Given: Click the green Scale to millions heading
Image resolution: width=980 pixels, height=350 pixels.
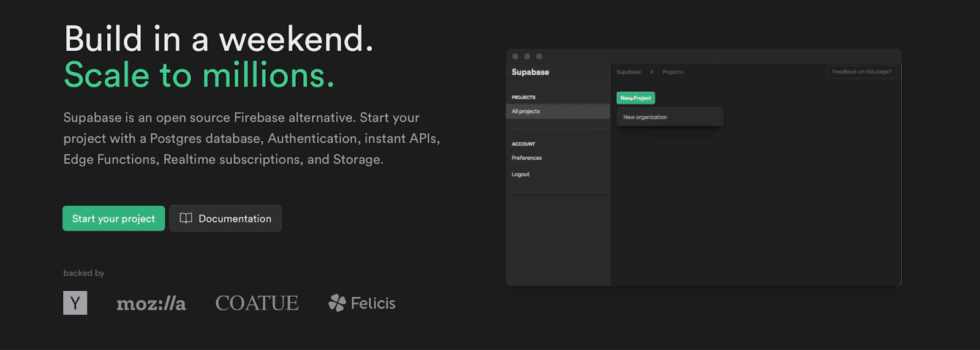Looking at the screenshot, I should [x=199, y=75].
